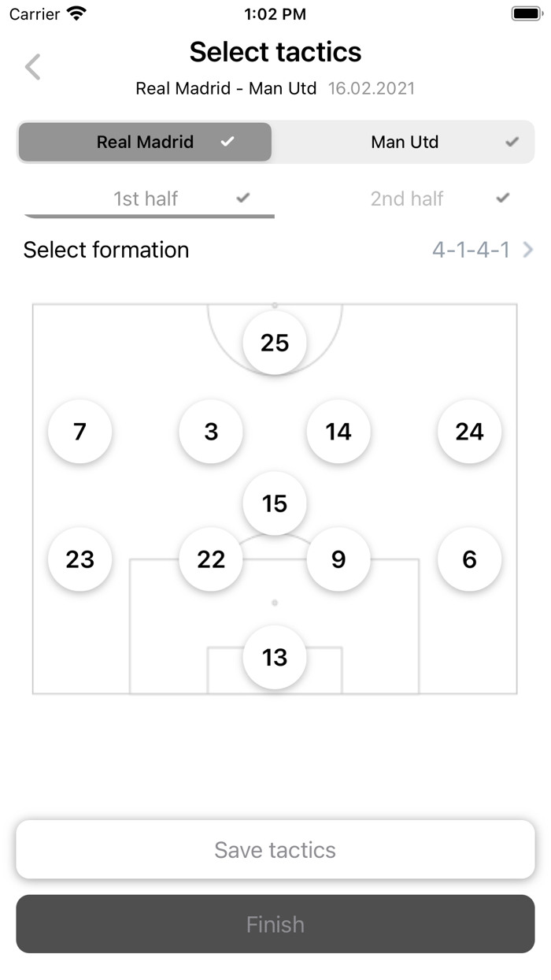Toggle the 2nd half checkmark
The width and height of the screenshot is (551, 980).
502,199
